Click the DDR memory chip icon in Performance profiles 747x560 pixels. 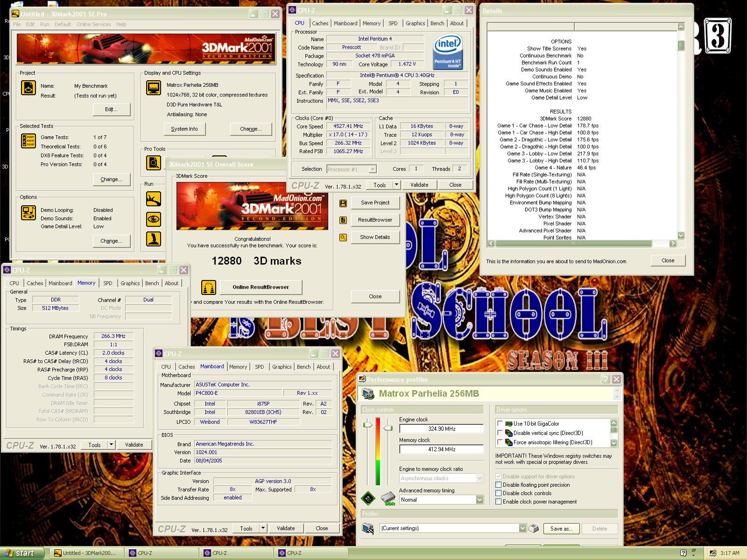(x=388, y=499)
